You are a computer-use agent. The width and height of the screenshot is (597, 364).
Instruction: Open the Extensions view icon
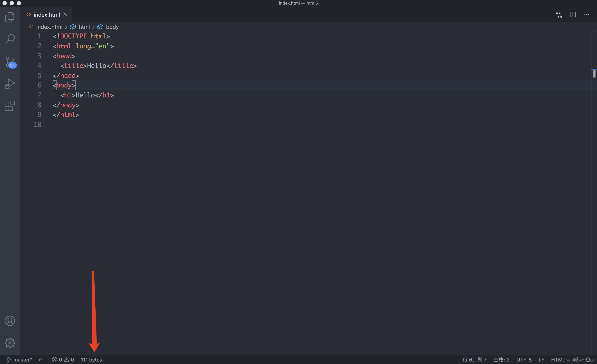(x=10, y=106)
